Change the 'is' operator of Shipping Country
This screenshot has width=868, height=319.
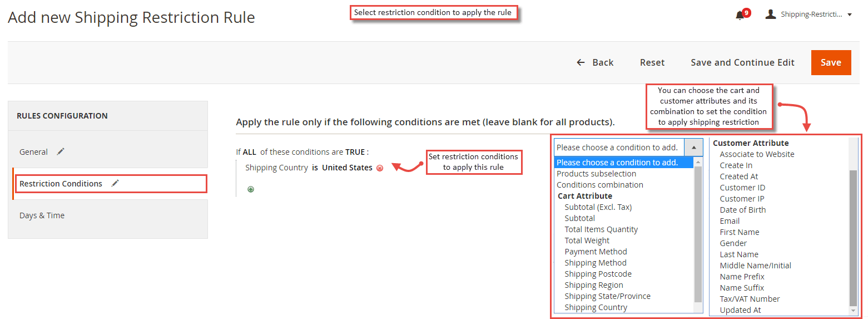(x=315, y=168)
